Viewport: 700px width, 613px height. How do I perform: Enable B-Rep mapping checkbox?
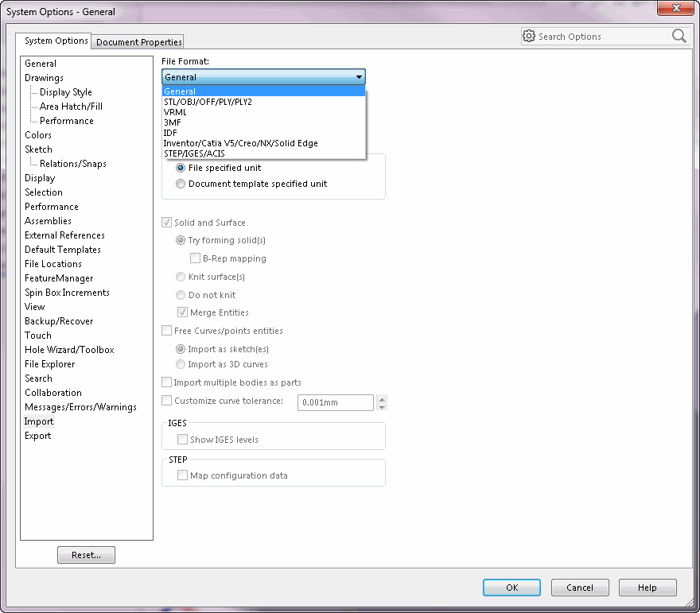pos(195,258)
